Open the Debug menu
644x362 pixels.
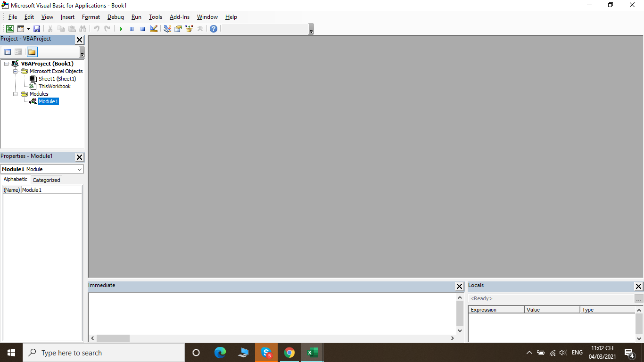(116, 17)
